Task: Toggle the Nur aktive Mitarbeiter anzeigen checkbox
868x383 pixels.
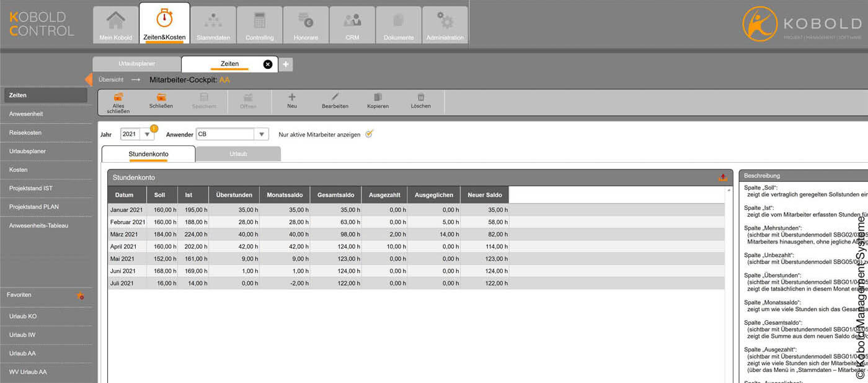Action: click(368, 133)
